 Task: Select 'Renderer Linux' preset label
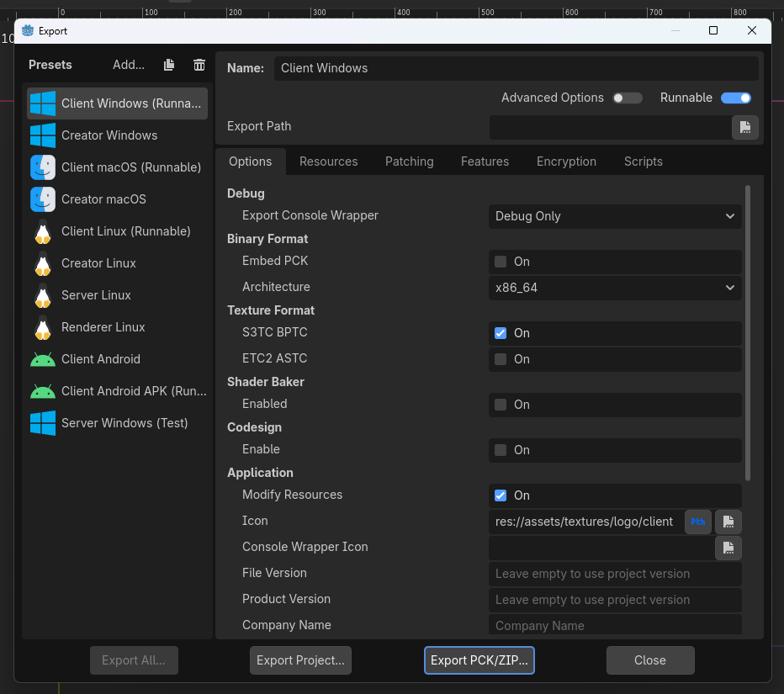click(x=103, y=327)
